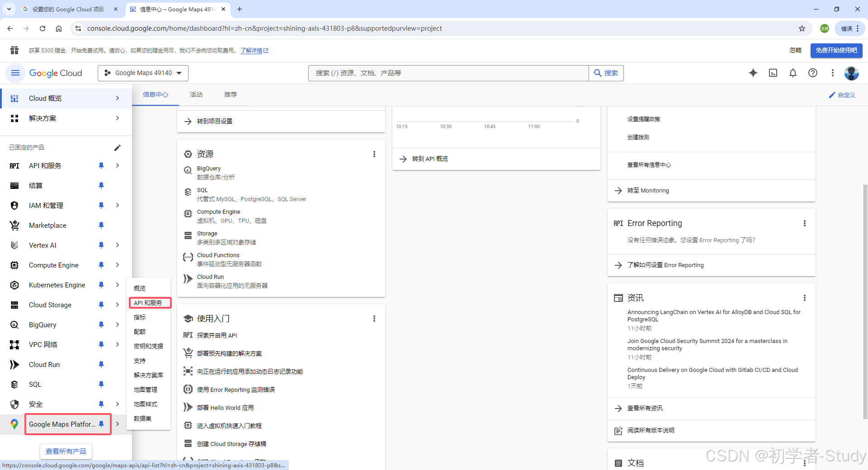Switch to the 活动 tab
This screenshot has width=868, height=470.
(x=196, y=94)
